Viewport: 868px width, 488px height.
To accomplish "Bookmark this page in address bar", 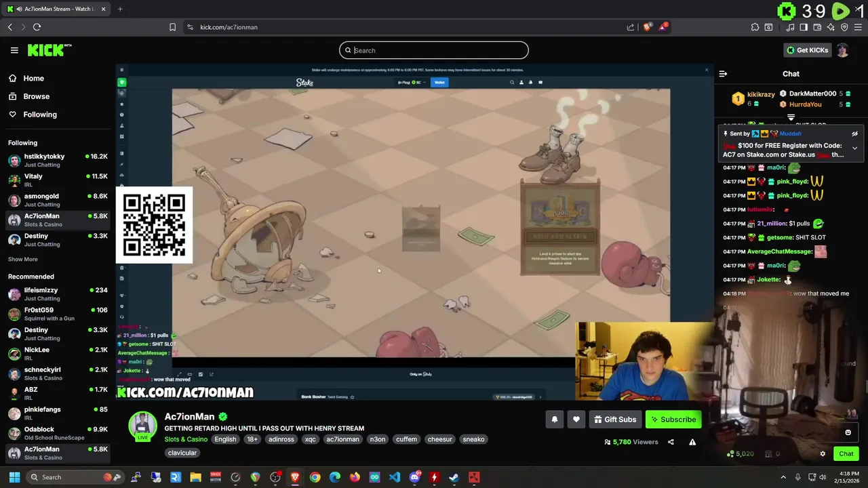I will point(172,27).
